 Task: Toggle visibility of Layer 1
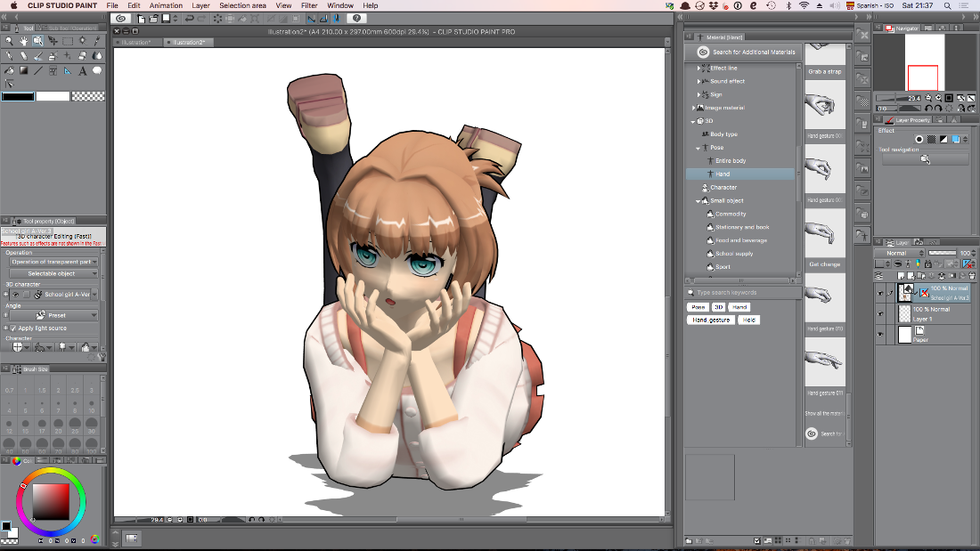pos(880,312)
